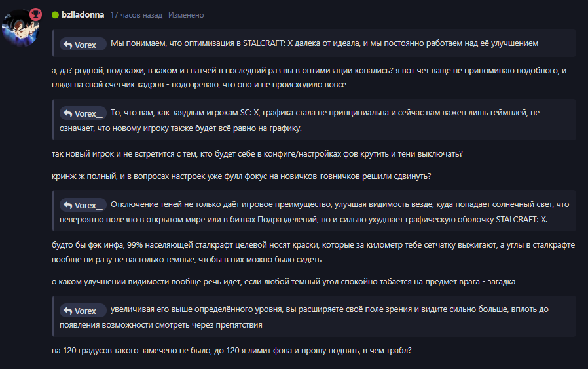Click reply arrow in fourth Vorex_ quote

[68, 311]
